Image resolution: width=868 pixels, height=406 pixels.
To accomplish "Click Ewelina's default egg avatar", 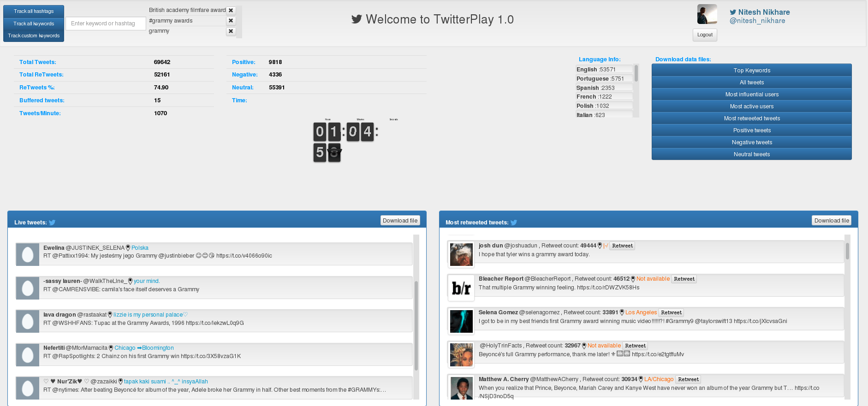I will click(28, 254).
